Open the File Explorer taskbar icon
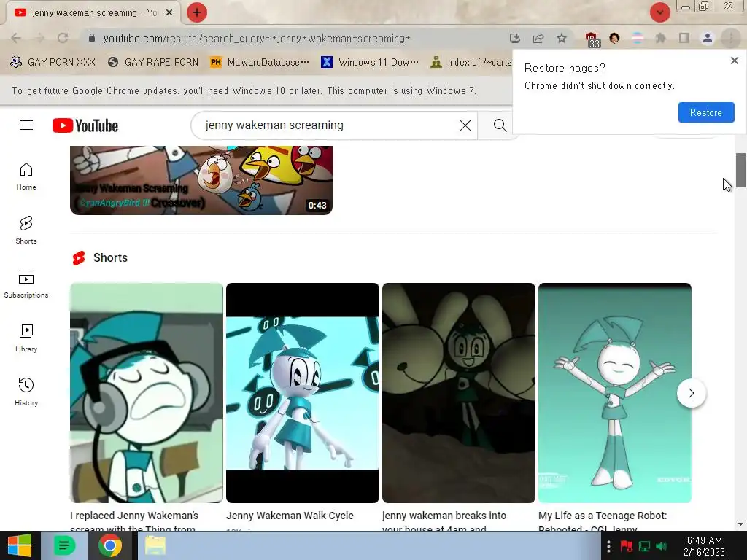747x560 pixels. click(155, 545)
